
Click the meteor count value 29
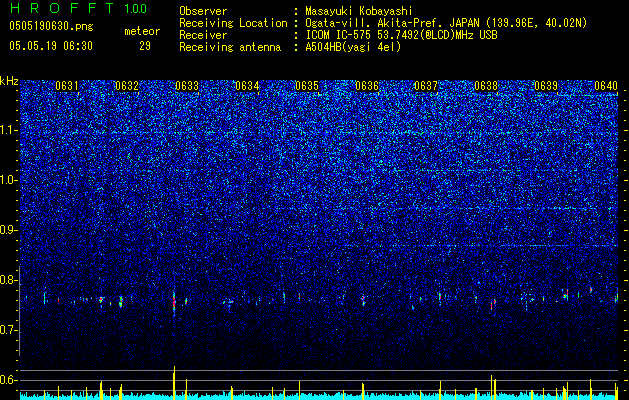pos(145,46)
